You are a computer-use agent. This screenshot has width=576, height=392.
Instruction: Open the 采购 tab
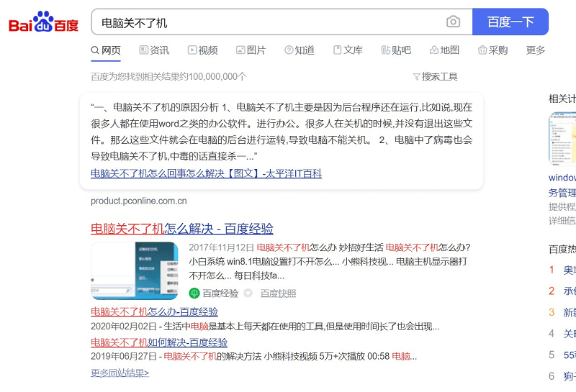click(x=492, y=50)
